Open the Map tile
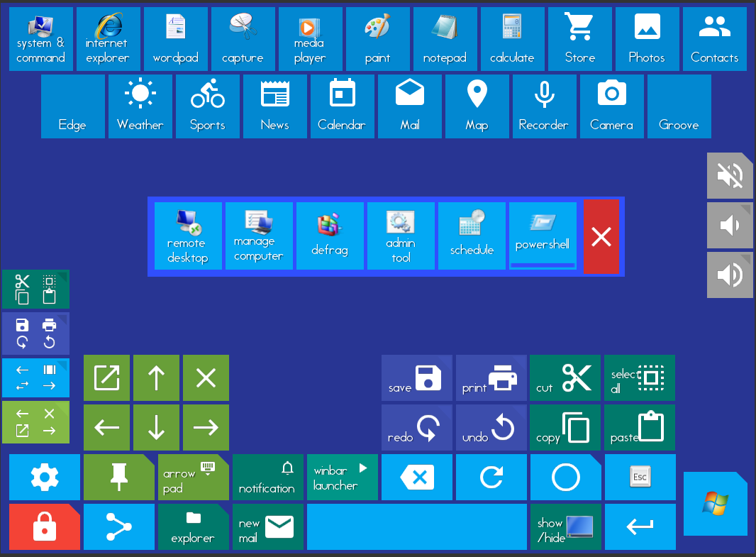Image resolution: width=756 pixels, height=557 pixels. (477, 106)
